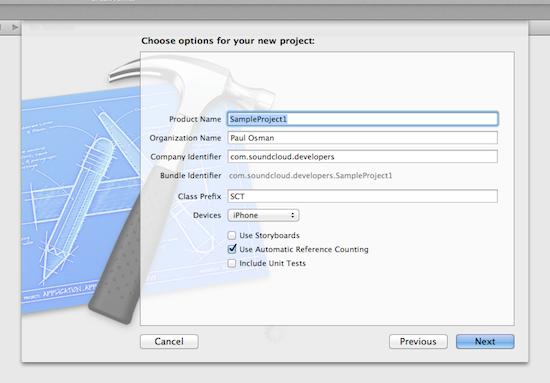Click the 'Choose options for your new project' heading
Screen dimensions: 550x383
tap(228, 41)
